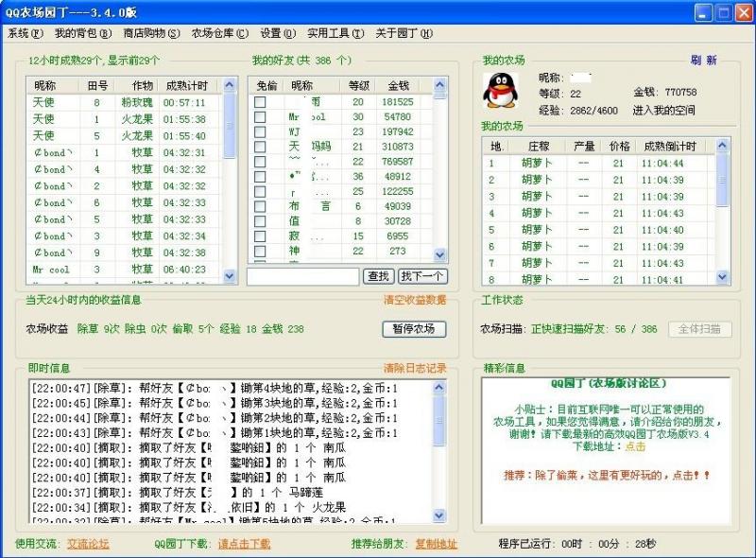This screenshot has height=558, width=756.
Task: Open the 农场仓库(C) menu
Action: (220, 33)
